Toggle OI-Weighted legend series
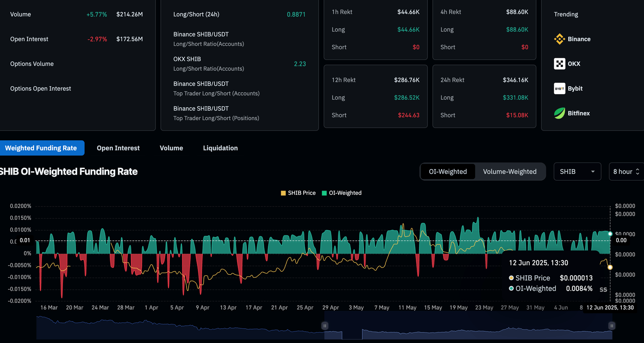The width and height of the screenshot is (644, 343). [341, 193]
